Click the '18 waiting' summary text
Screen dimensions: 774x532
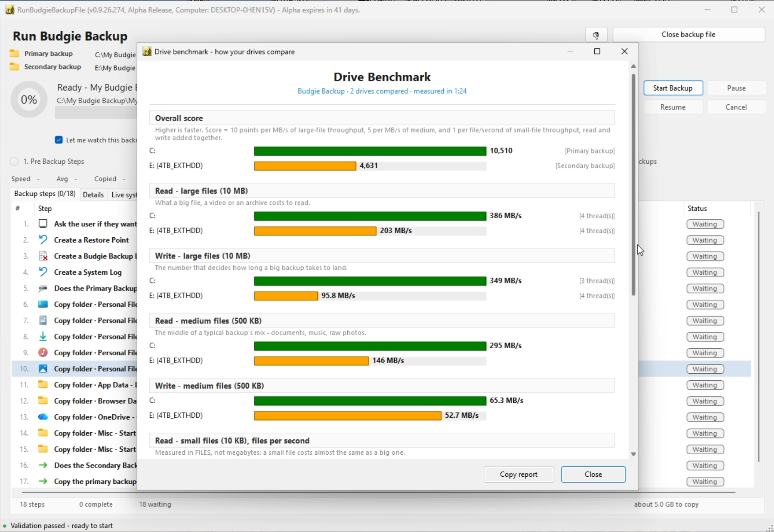(155, 504)
